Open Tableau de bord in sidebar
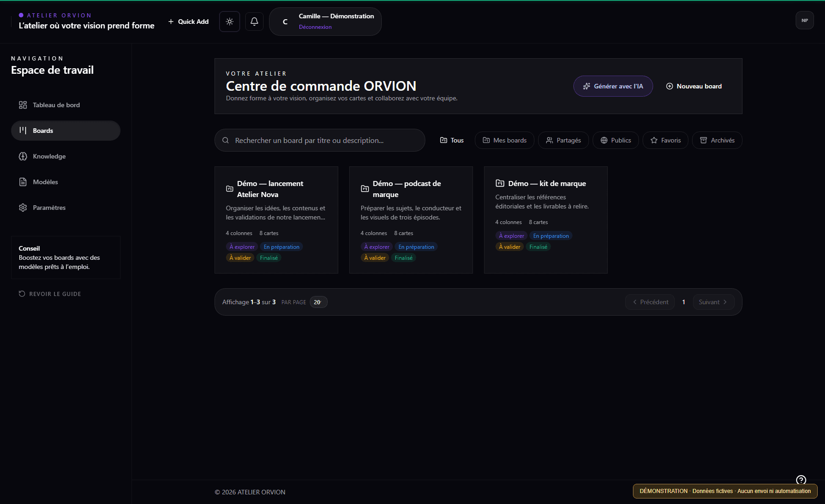Viewport: 825px width, 504px height. pyautogui.click(x=66, y=105)
